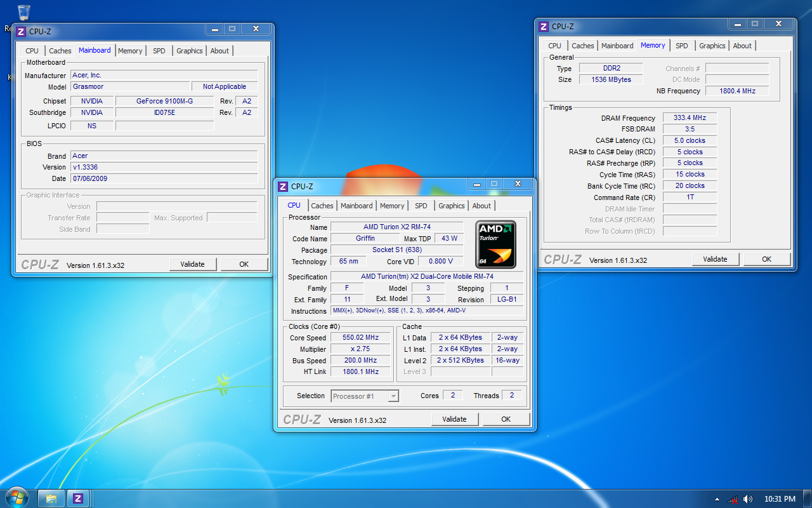
Task: Select Graphics tab in the Mainboard window
Action: [190, 51]
